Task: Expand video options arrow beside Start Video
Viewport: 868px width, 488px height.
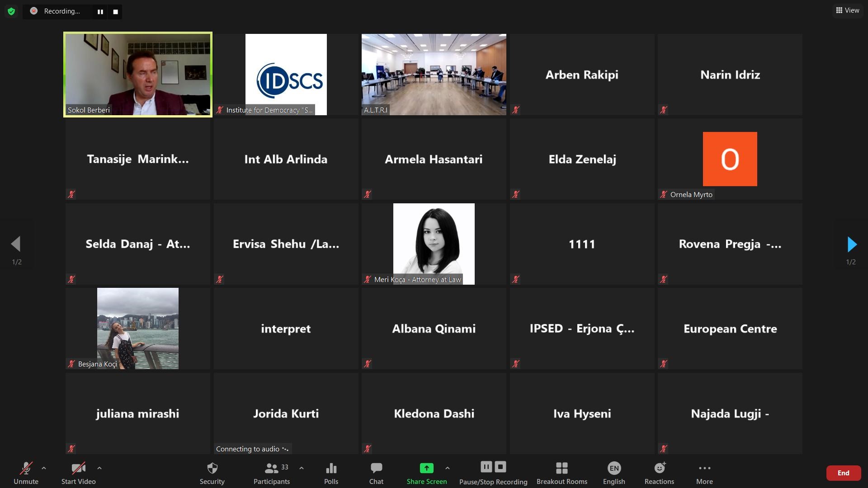Action: click(x=99, y=468)
